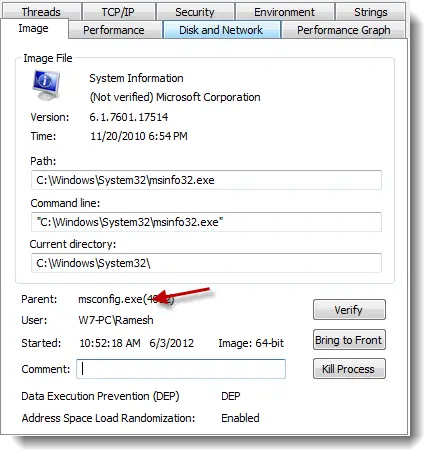
Task: Switch to Disk and Network tab
Action: (x=221, y=30)
